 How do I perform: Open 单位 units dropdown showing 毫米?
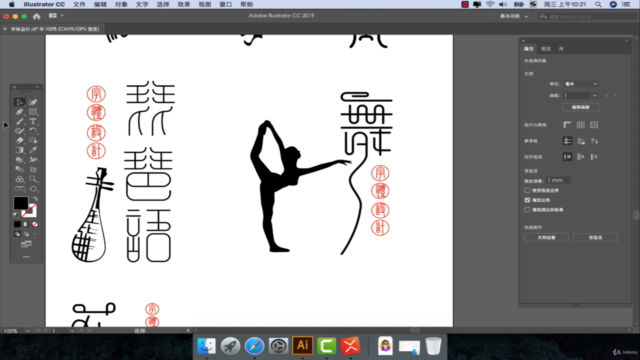tap(581, 84)
